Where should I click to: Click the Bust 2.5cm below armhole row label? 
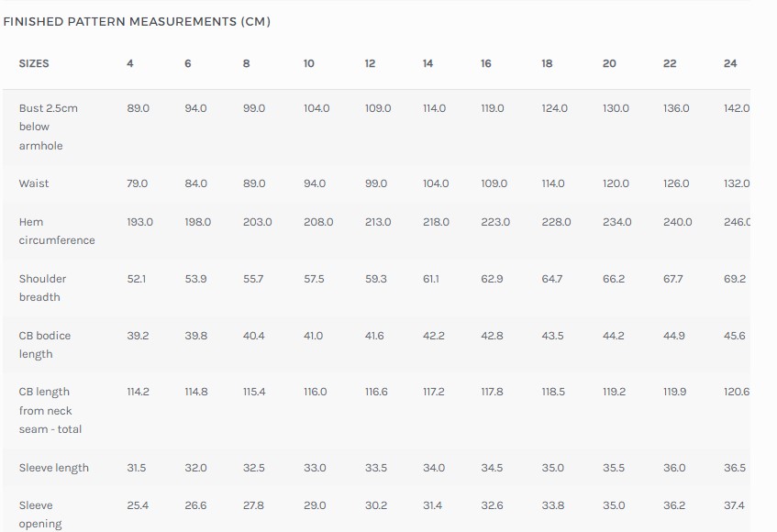48,127
